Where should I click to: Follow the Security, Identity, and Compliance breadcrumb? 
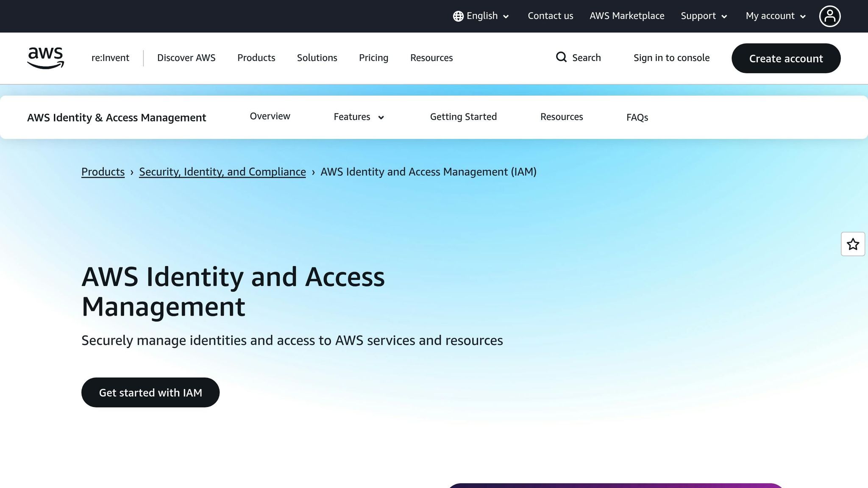coord(223,172)
